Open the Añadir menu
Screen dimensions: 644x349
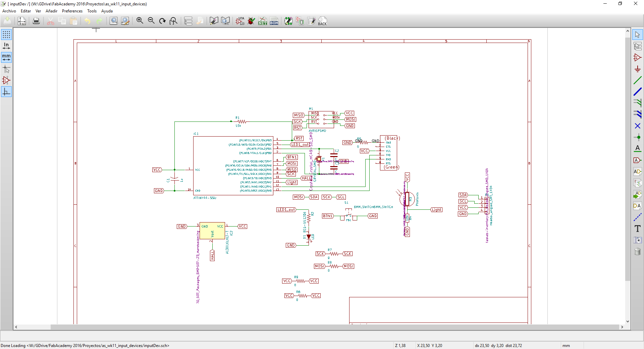point(51,11)
